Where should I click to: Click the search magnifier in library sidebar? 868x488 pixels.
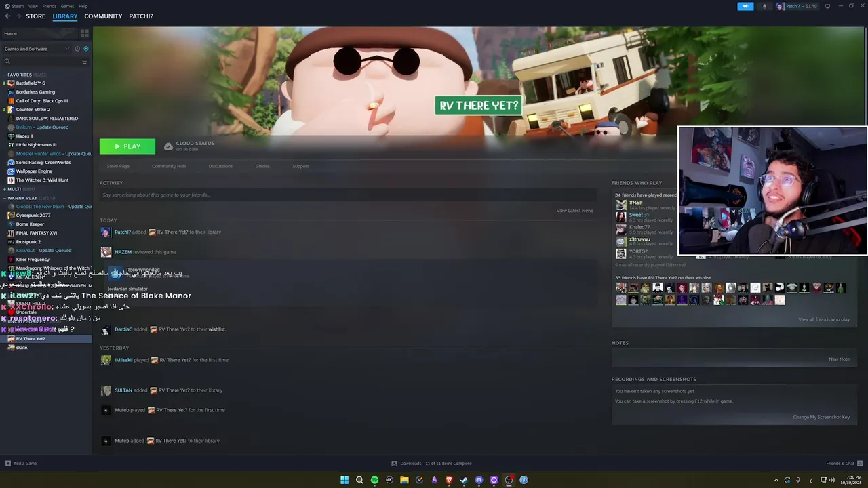pos(7,62)
